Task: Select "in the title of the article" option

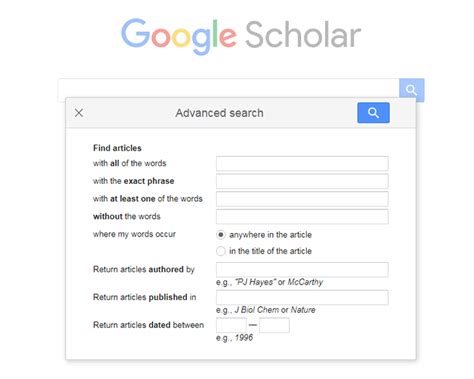Action: point(221,251)
